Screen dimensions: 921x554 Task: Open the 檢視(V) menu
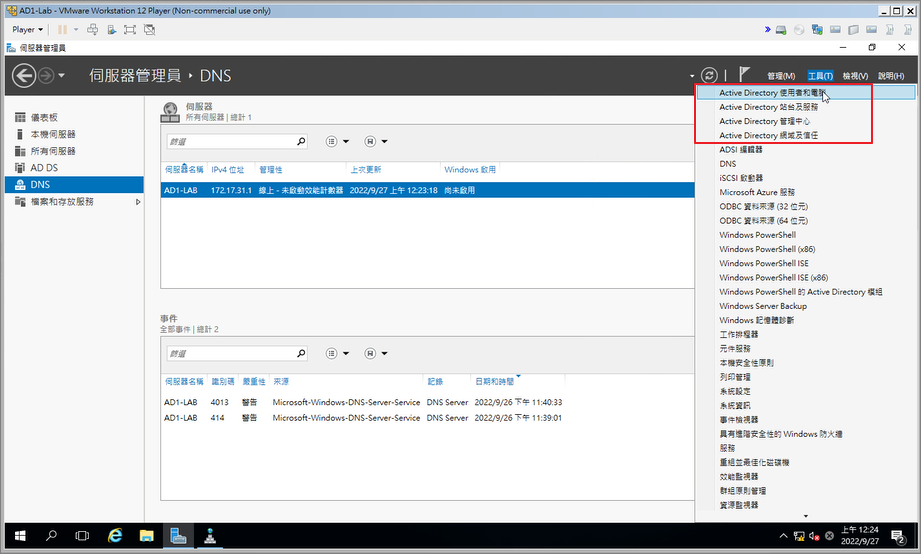coord(855,76)
